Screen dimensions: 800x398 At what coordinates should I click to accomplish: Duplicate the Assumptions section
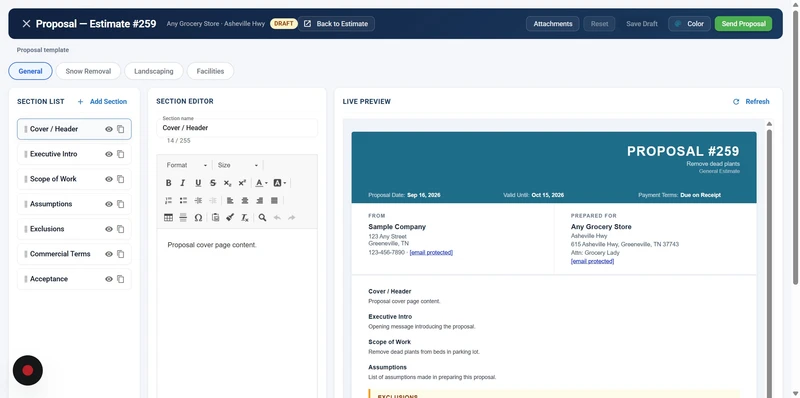[x=120, y=204]
